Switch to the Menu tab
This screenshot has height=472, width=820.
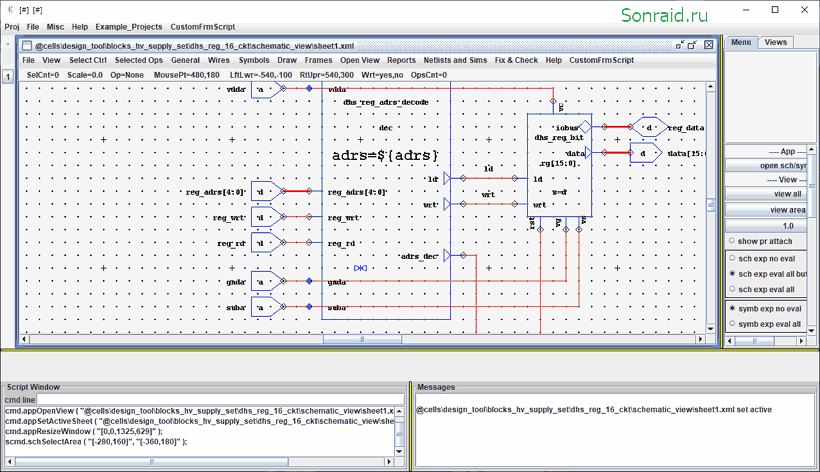click(741, 42)
